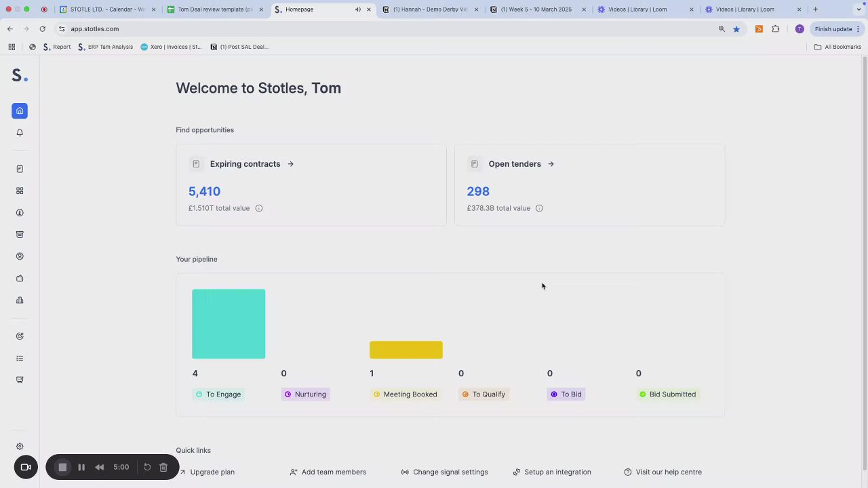Viewport: 868px width, 488px height.
Task: Open the pound sign icon in sidebar
Action: coord(20,213)
